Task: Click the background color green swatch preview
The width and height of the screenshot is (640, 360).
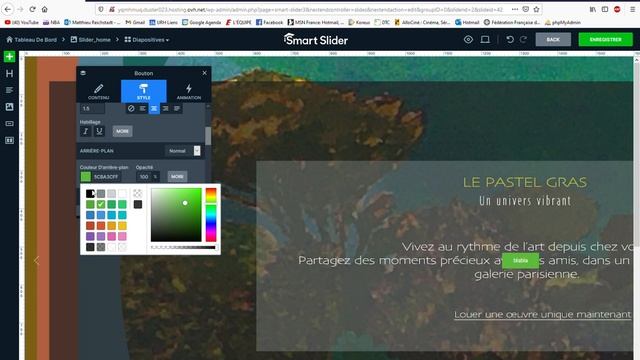Action: 85,177
